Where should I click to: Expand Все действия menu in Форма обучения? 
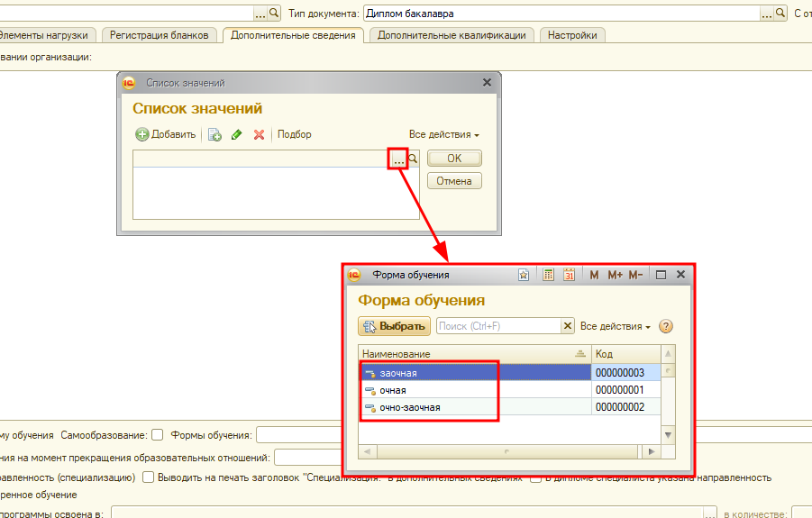[616, 326]
